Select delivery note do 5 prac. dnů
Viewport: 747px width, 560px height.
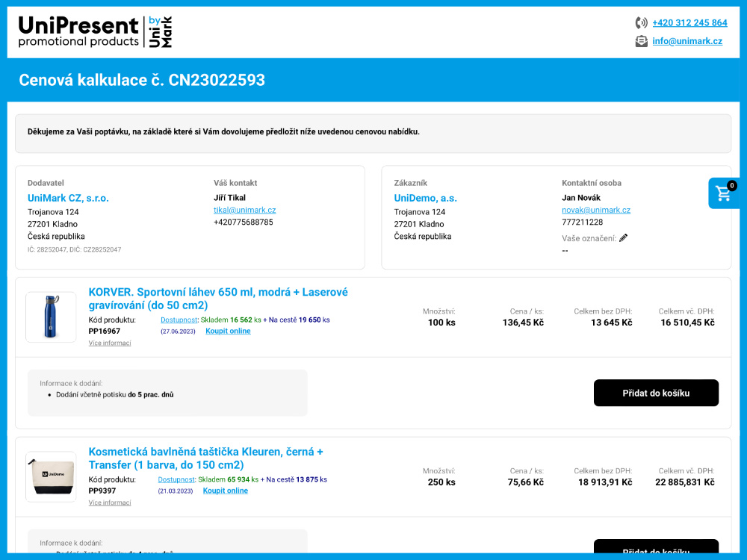pyautogui.click(x=151, y=395)
